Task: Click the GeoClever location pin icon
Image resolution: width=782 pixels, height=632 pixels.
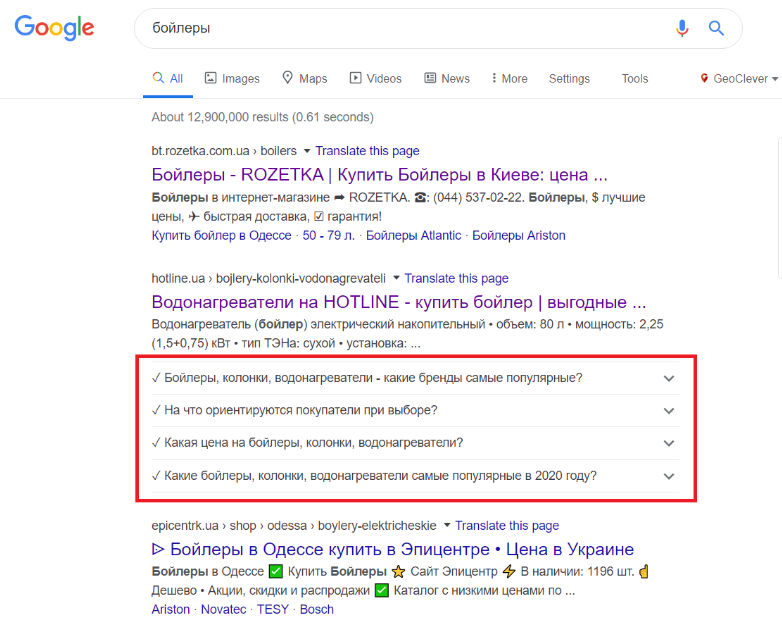Action: point(704,78)
